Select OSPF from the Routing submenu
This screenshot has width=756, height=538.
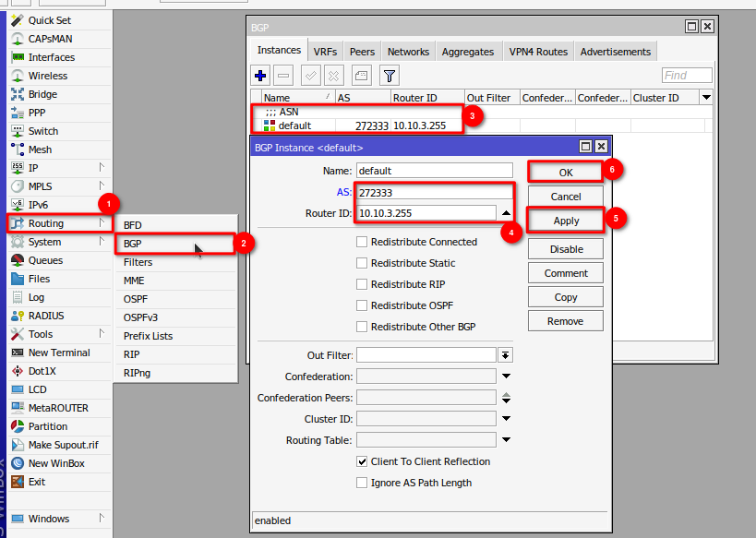click(x=136, y=299)
